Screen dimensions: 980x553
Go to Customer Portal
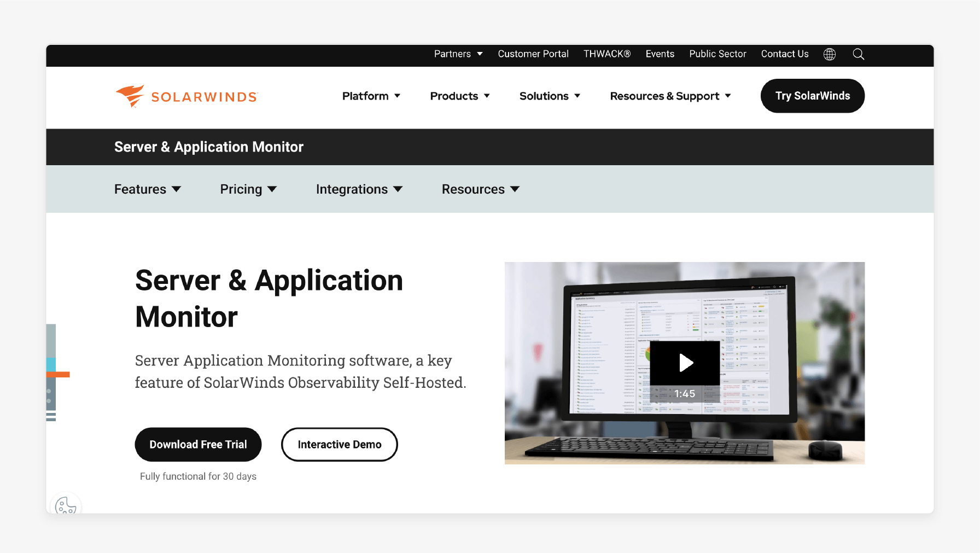tap(533, 54)
